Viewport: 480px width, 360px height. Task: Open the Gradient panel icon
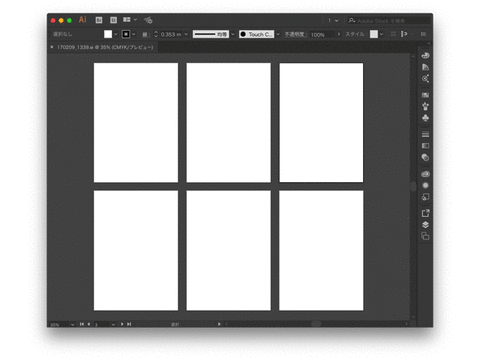[x=425, y=146]
